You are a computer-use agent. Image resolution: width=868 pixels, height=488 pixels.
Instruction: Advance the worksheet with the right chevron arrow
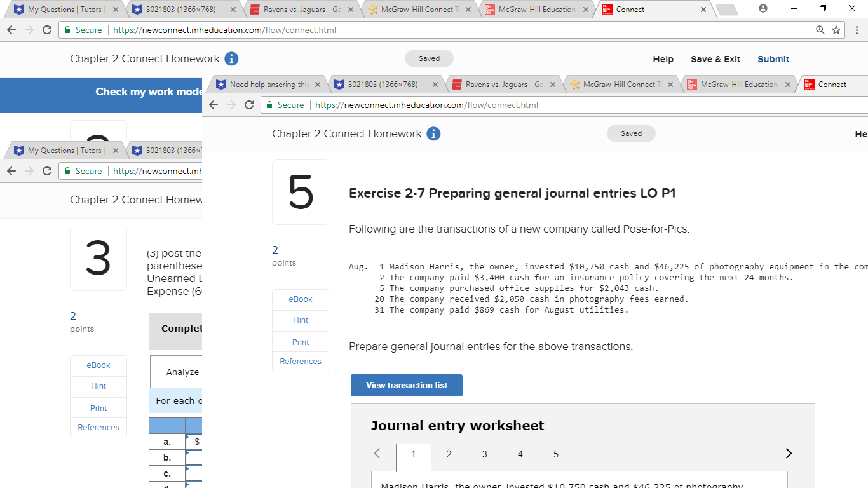(789, 453)
